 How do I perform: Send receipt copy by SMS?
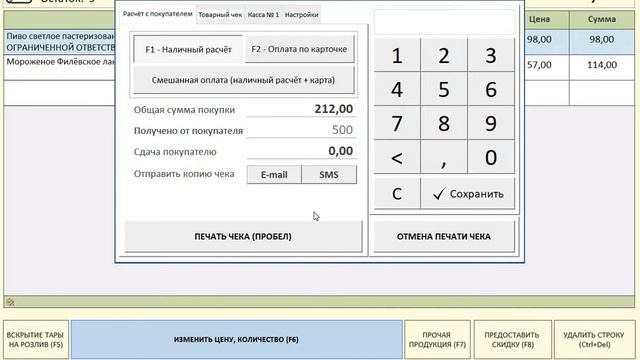pyautogui.click(x=329, y=175)
